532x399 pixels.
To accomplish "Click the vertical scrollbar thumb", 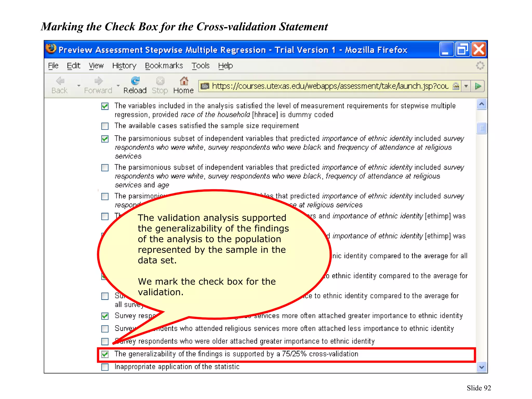I will click(x=482, y=128).
